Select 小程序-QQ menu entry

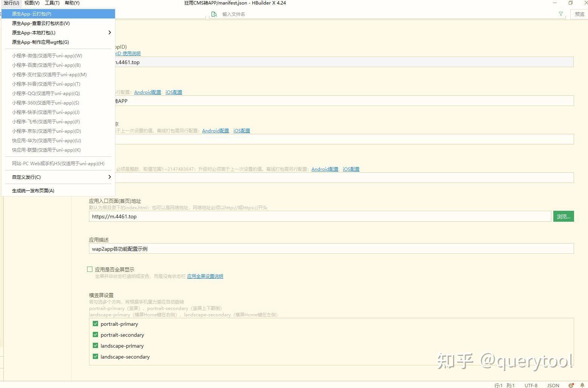click(x=58, y=94)
